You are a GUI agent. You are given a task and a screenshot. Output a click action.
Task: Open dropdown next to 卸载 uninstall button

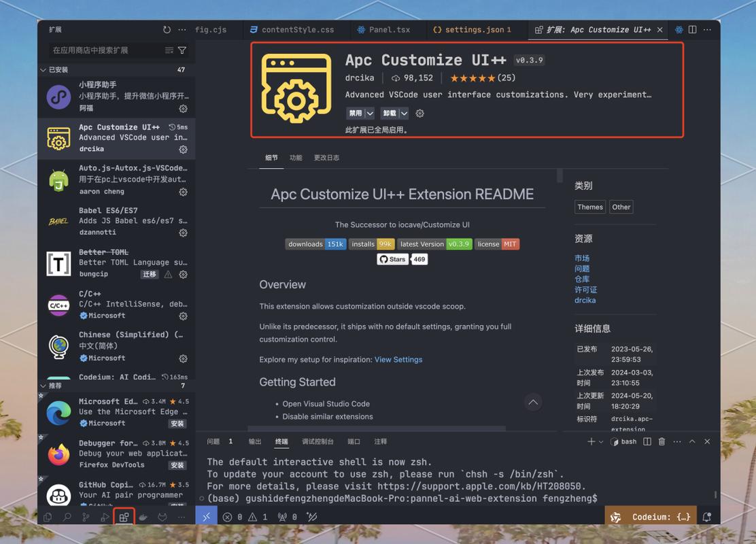(404, 114)
